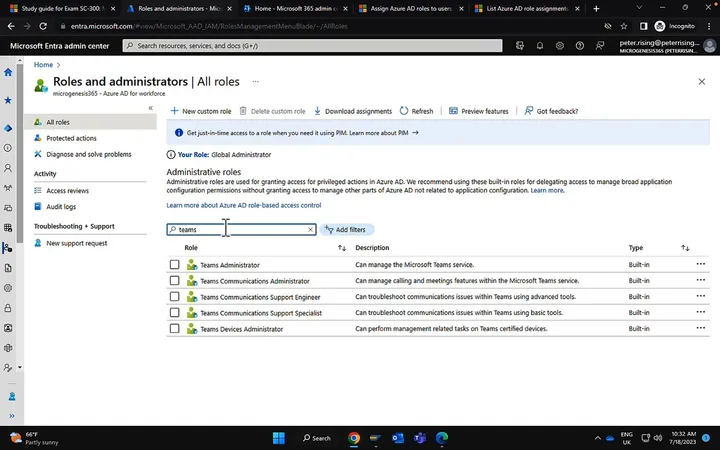The height and width of the screenshot is (450, 720).
Task: Click the account avatar picture
Action: (709, 45)
